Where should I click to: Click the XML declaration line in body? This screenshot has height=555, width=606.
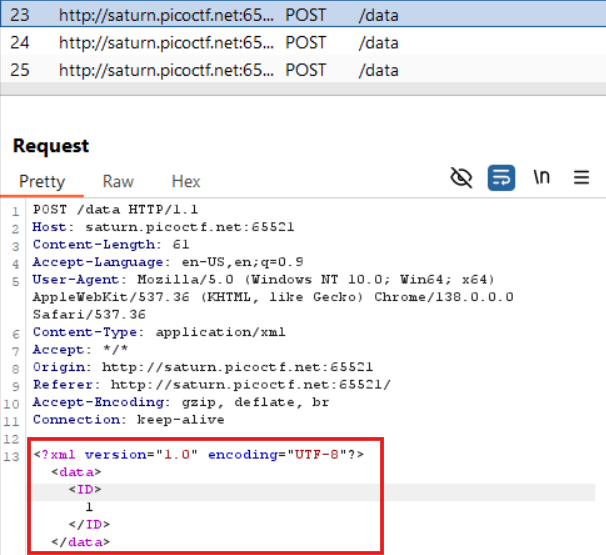pos(198,454)
